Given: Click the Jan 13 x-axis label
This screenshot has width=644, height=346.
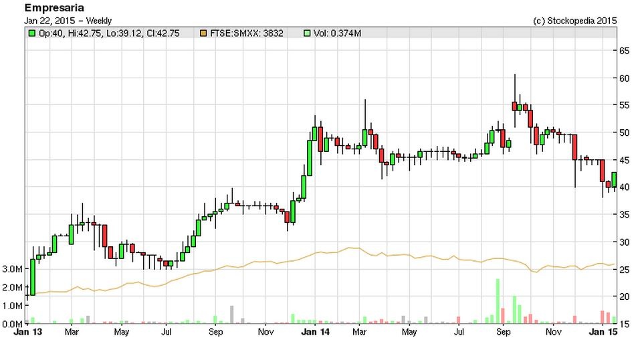Looking at the screenshot, I should click(x=25, y=332).
